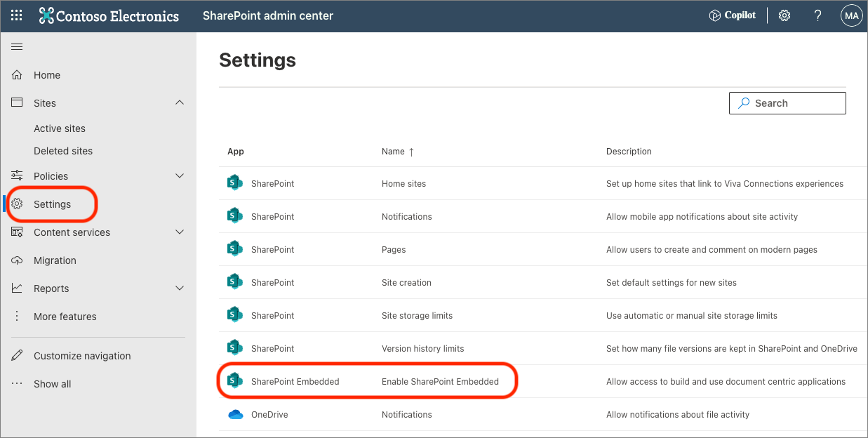
Task: Click inside the Search settings field
Action: click(787, 102)
